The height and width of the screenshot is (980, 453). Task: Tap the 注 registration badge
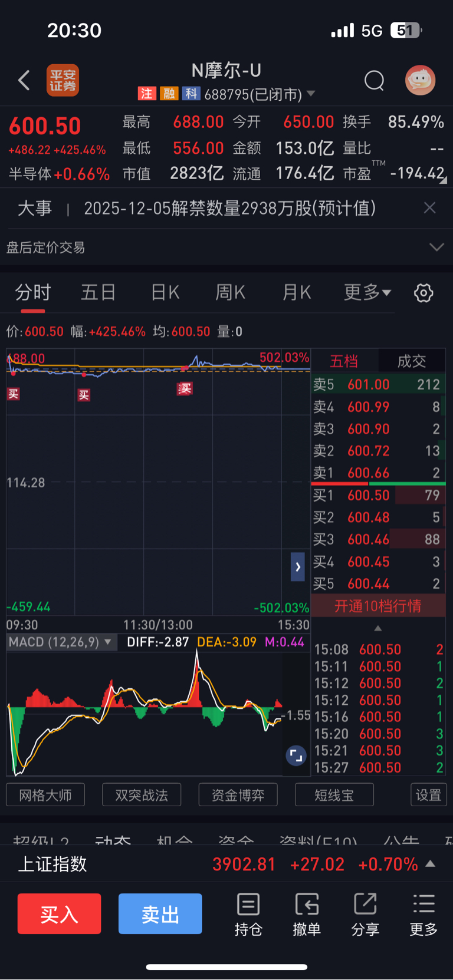point(146,94)
